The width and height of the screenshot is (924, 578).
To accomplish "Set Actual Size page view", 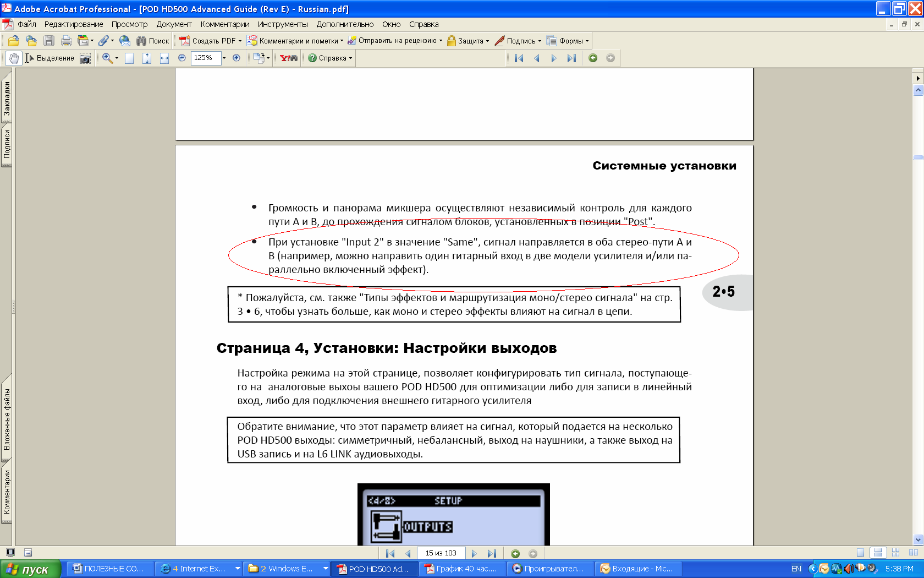I will pos(129,58).
